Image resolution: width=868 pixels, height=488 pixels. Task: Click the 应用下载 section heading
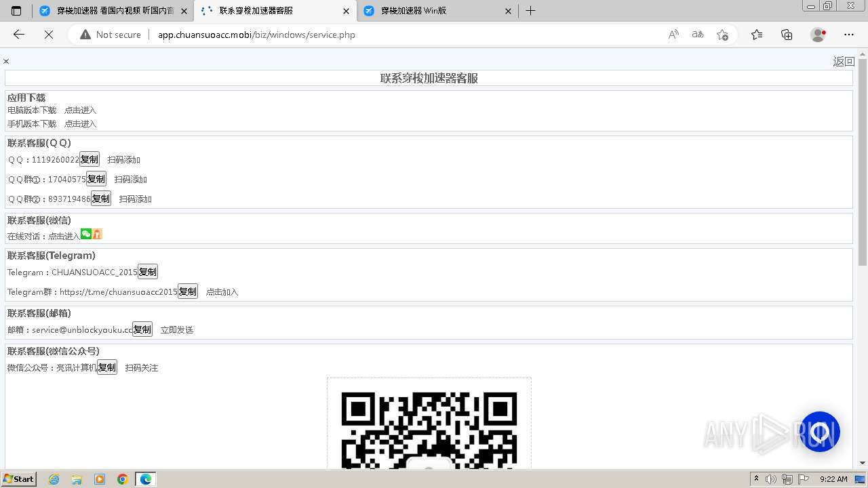point(26,98)
